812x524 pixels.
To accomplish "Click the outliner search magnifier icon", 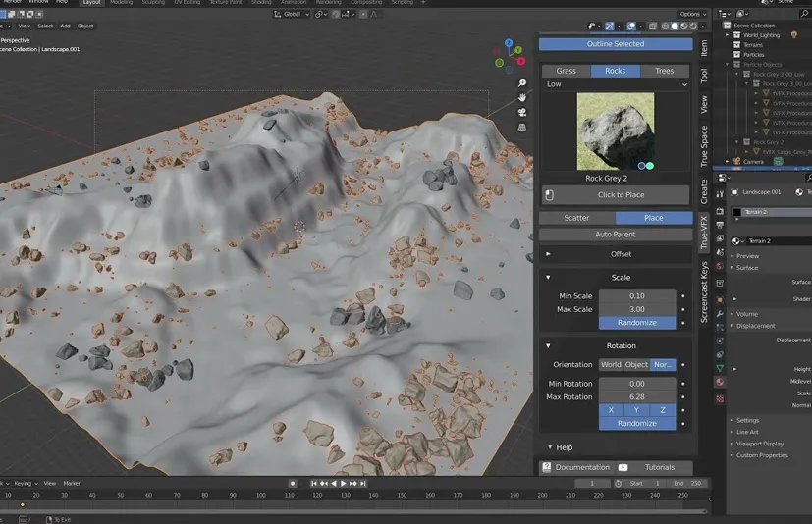I will (804, 14).
